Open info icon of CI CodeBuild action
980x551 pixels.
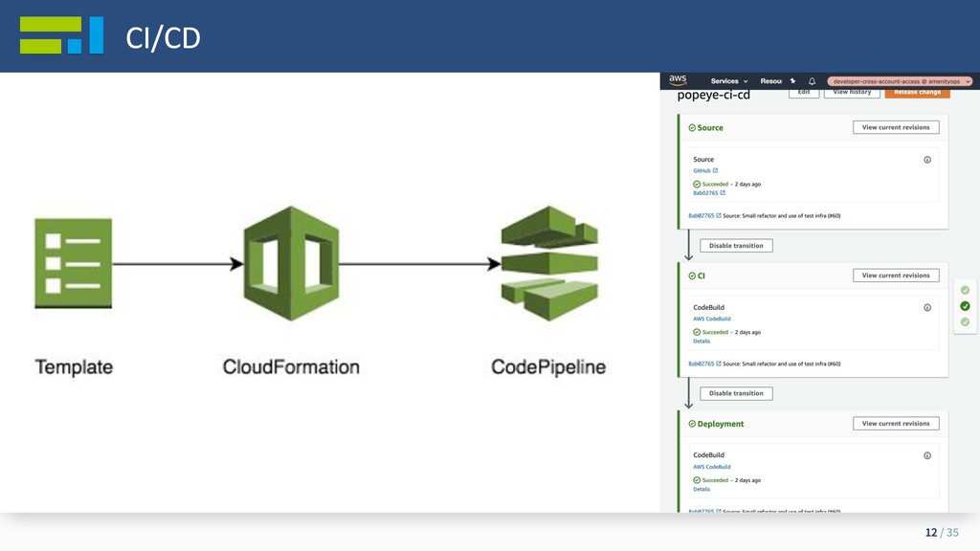(x=927, y=308)
